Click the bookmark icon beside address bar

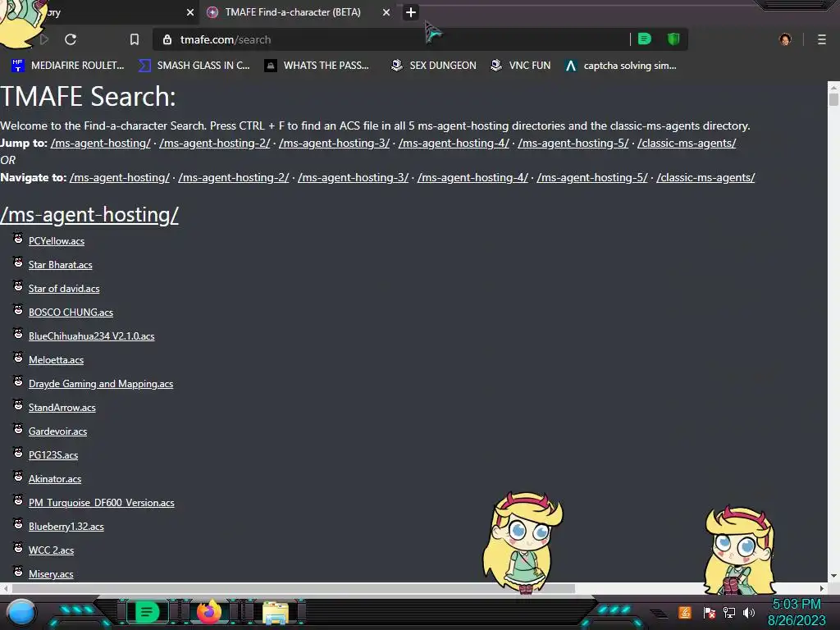pos(134,39)
